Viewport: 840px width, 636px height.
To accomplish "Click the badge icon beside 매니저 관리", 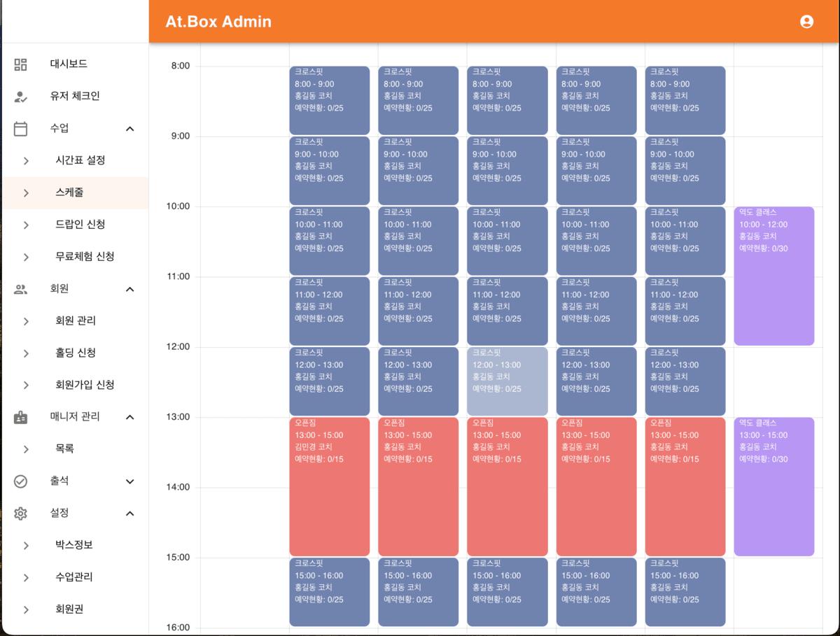I will click(20, 417).
